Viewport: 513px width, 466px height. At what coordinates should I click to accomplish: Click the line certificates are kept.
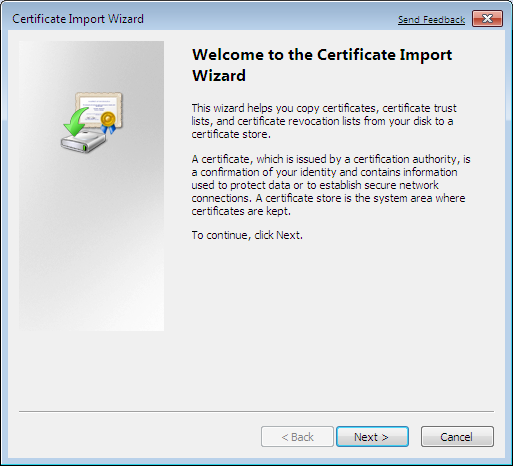pos(241,211)
